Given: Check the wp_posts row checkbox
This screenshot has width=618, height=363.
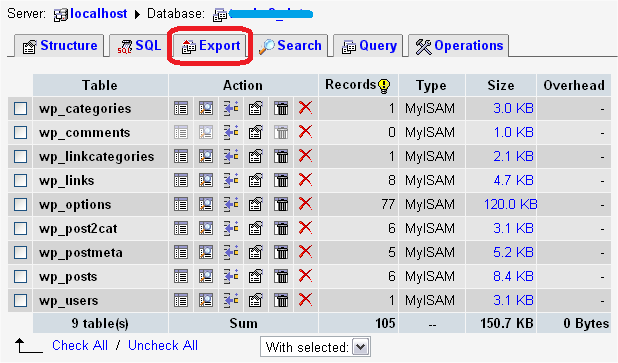Looking at the screenshot, I should (x=20, y=277).
